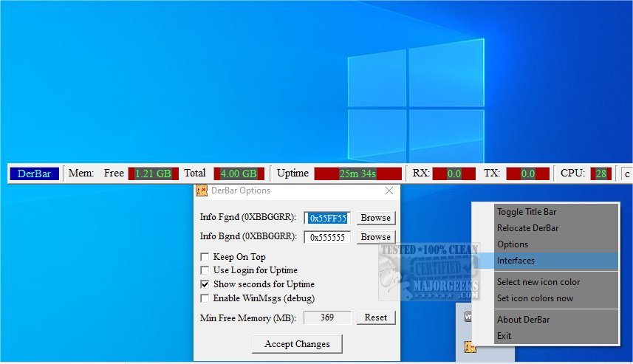Click the Info Bgnd 0x555555 field

pos(327,237)
